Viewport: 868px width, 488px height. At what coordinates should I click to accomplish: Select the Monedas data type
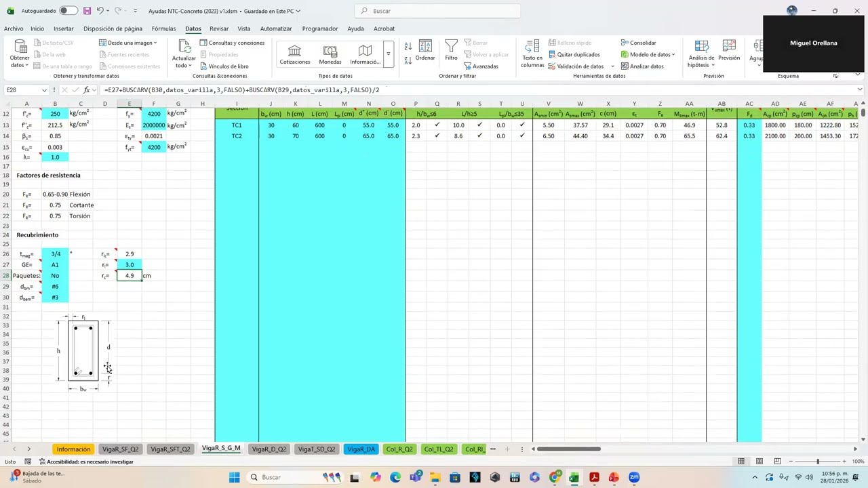pos(330,55)
